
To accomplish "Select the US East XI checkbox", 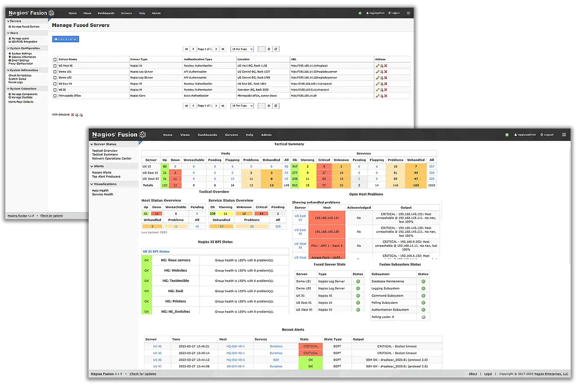I will [x=55, y=84].
